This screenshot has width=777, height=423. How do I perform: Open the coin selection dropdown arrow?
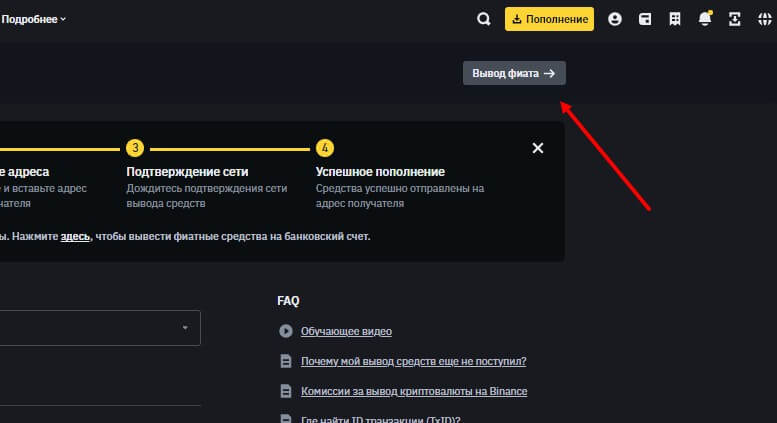tap(185, 328)
